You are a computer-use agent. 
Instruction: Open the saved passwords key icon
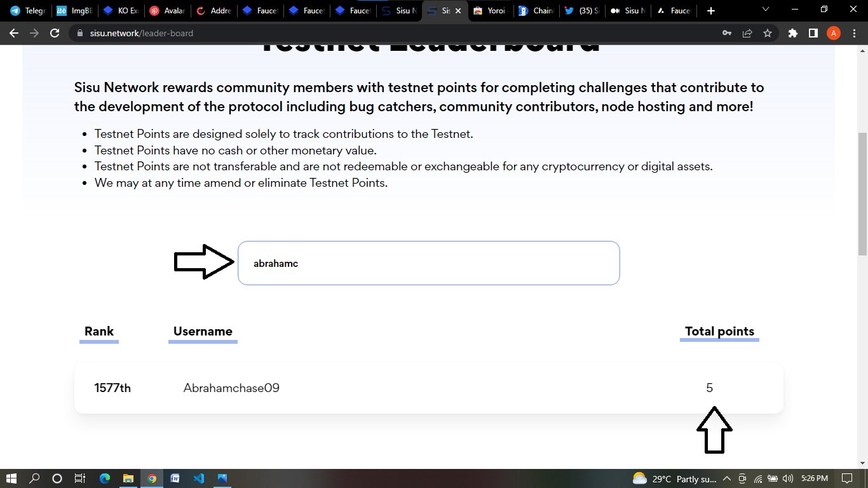(x=727, y=33)
